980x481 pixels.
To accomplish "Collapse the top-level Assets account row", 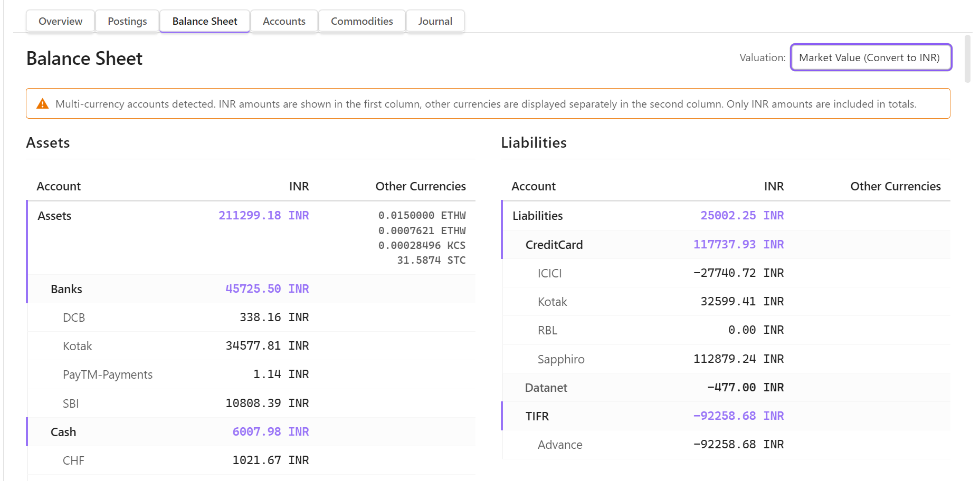I will coord(54,216).
